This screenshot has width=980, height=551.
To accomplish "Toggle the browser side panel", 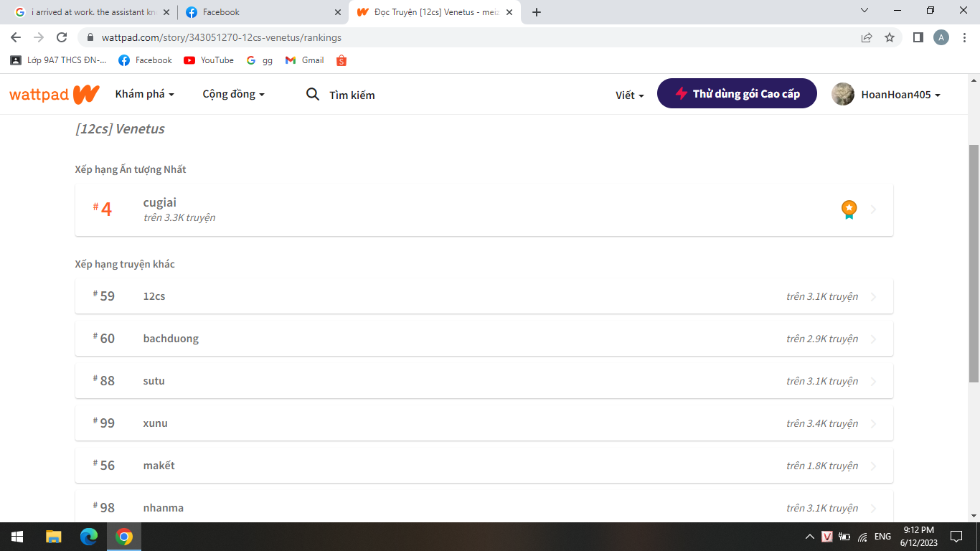I will coord(918,37).
